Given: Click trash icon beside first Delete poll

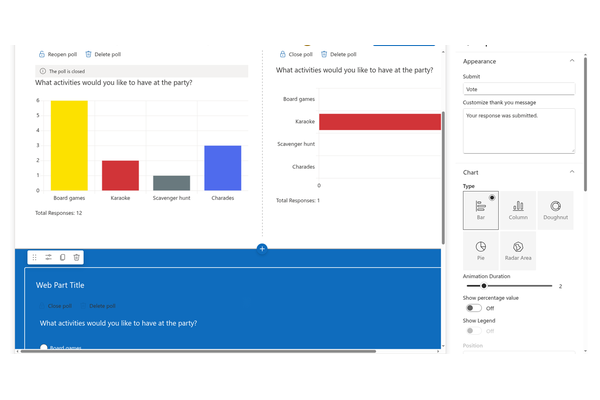Looking at the screenshot, I should coord(88,54).
